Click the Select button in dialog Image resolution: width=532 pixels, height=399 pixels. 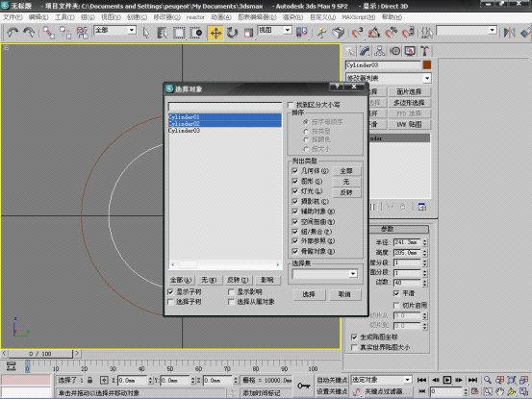pos(309,294)
